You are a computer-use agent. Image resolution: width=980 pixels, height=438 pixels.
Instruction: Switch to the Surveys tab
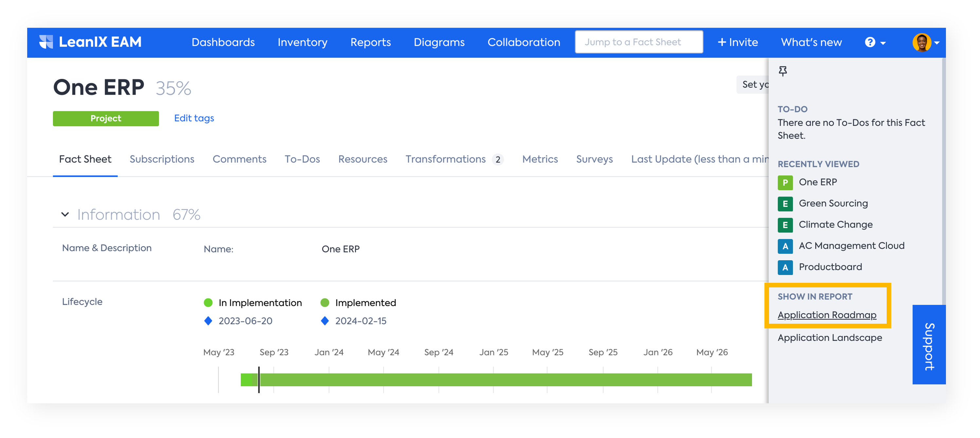pos(594,159)
